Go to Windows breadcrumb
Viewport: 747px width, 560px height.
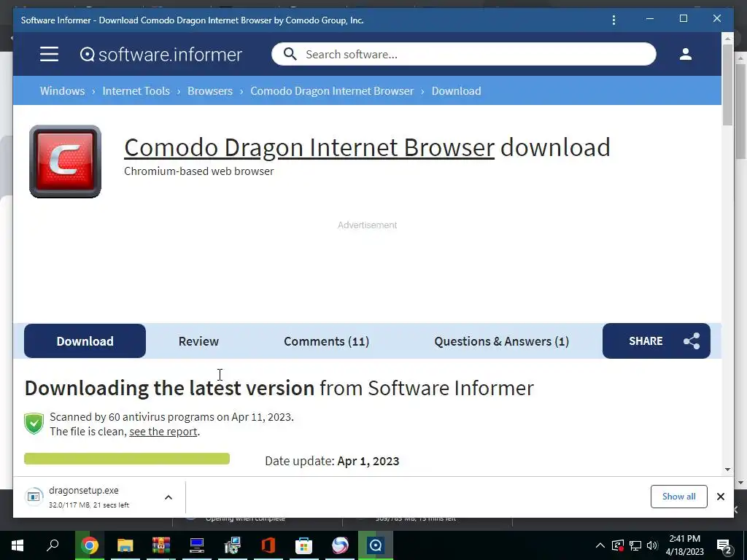(x=63, y=91)
